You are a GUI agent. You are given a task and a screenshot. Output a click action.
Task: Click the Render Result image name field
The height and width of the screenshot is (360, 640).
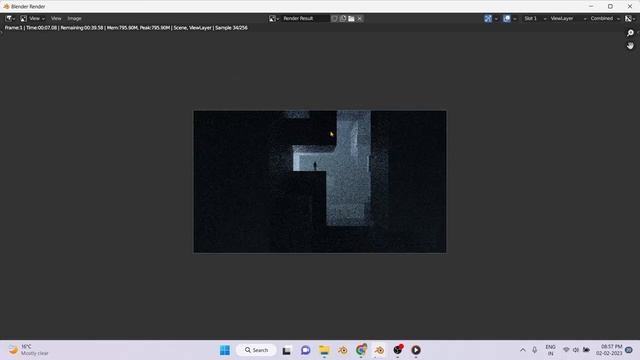(305, 18)
